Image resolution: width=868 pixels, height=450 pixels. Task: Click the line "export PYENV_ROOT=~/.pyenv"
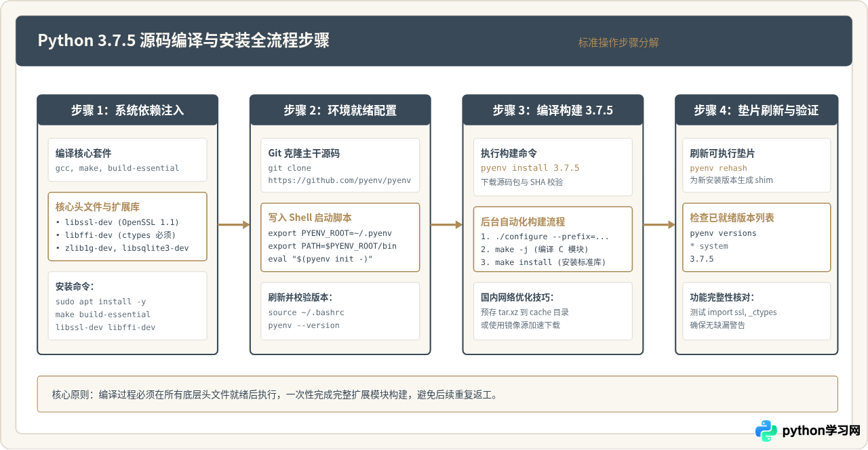click(x=330, y=233)
